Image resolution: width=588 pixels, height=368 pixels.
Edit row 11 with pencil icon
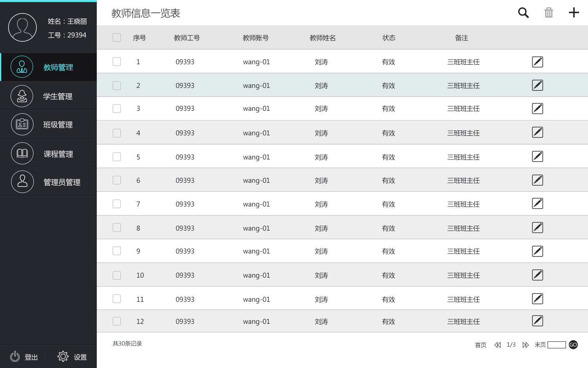(x=537, y=298)
